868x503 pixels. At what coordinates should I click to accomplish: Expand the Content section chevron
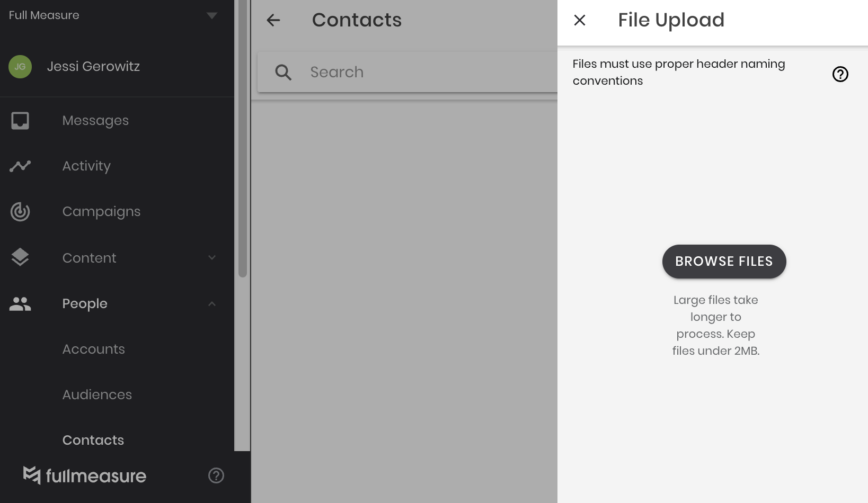coord(212,258)
